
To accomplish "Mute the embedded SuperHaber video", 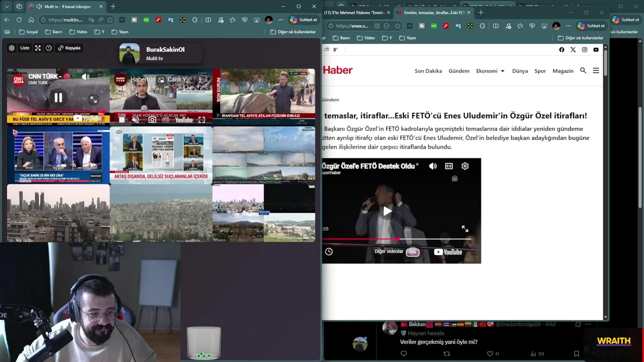I will coord(433,166).
